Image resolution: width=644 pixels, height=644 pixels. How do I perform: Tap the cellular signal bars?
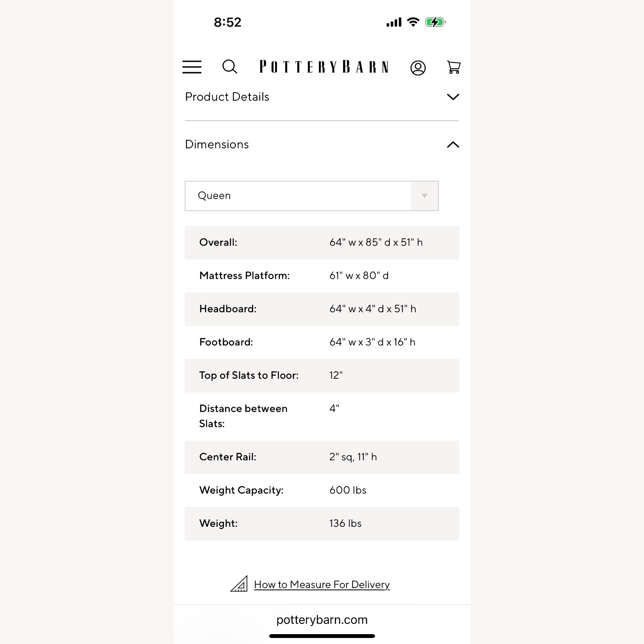(394, 22)
